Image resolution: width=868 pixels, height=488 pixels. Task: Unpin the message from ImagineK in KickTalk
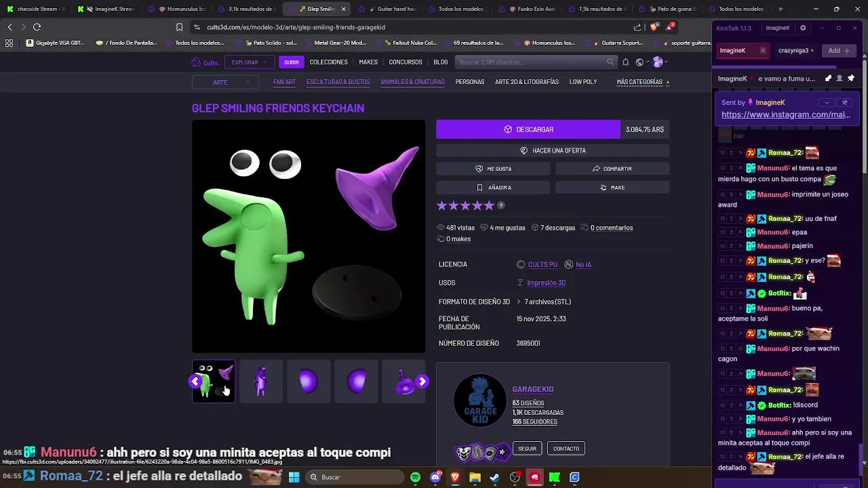pos(844,102)
